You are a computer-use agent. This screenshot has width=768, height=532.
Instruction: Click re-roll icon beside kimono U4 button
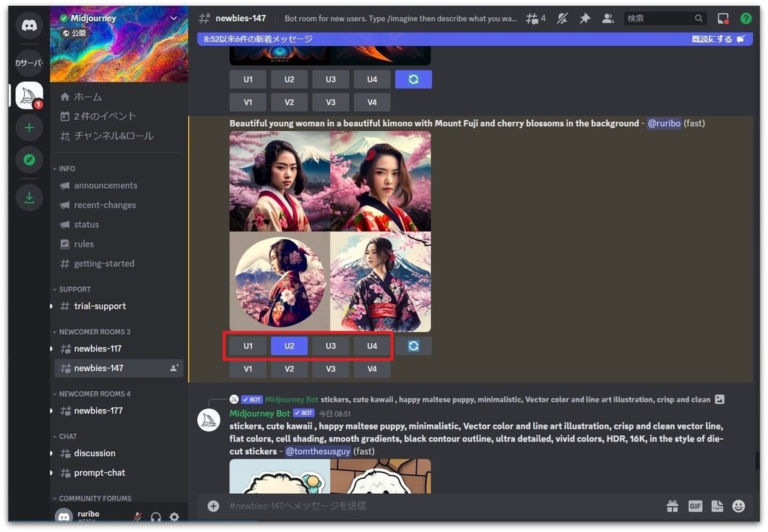coord(413,346)
